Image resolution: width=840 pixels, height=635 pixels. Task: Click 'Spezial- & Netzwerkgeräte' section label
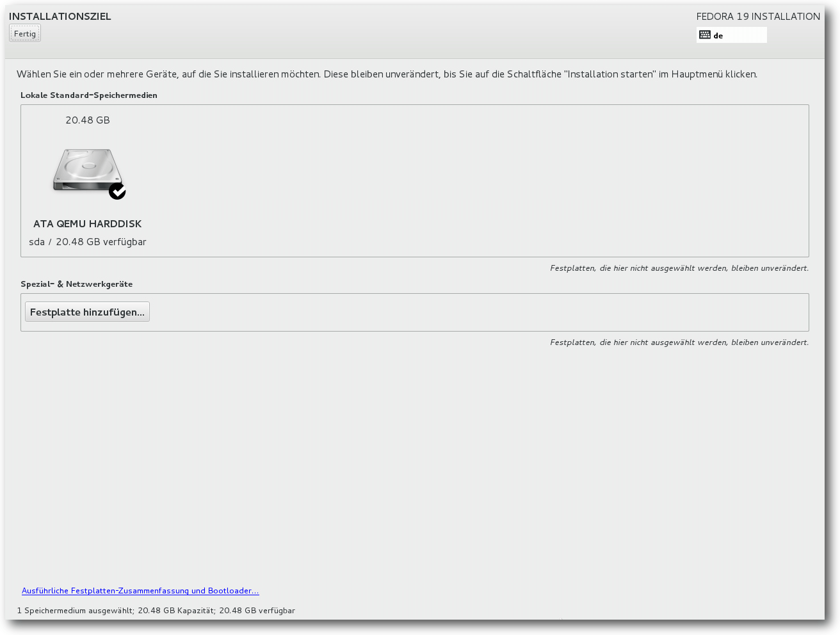pyautogui.click(x=77, y=284)
